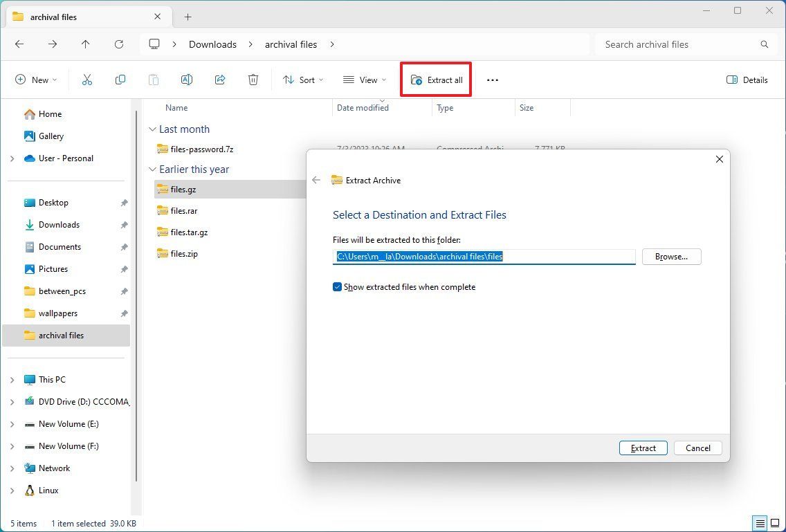The width and height of the screenshot is (786, 532).
Task: Delete the selected archive with the trash icon
Action: pyautogui.click(x=253, y=80)
